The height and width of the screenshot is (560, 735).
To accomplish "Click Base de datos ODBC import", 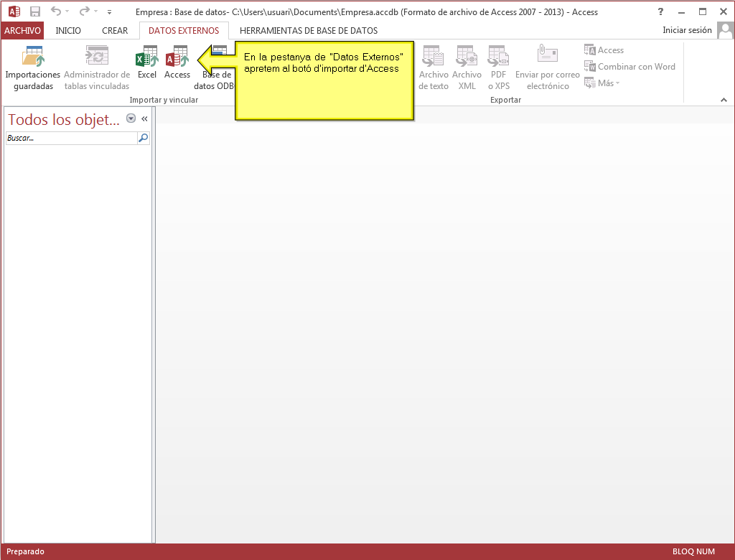I will 214,68.
